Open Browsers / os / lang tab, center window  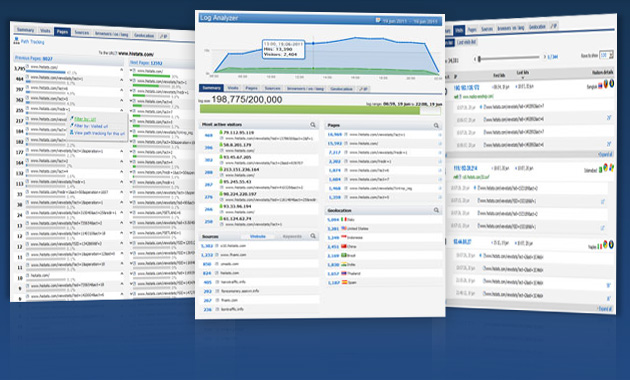coord(305,88)
